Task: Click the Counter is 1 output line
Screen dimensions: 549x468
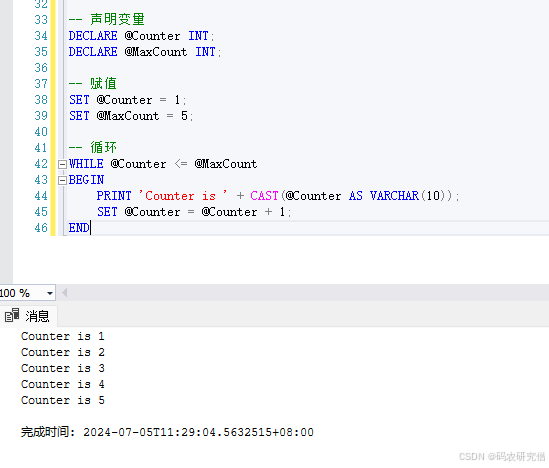Action: tap(63, 336)
